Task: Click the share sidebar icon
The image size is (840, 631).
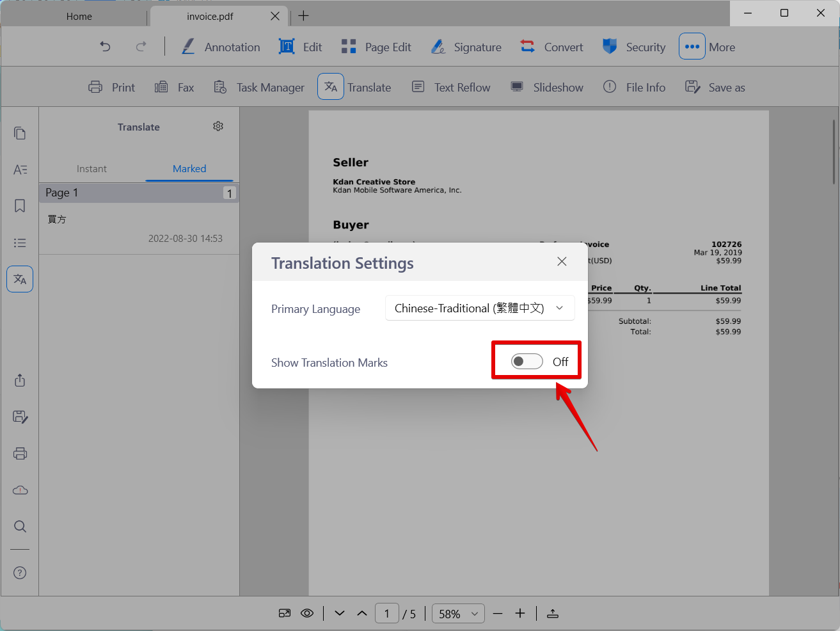Action: tap(20, 380)
